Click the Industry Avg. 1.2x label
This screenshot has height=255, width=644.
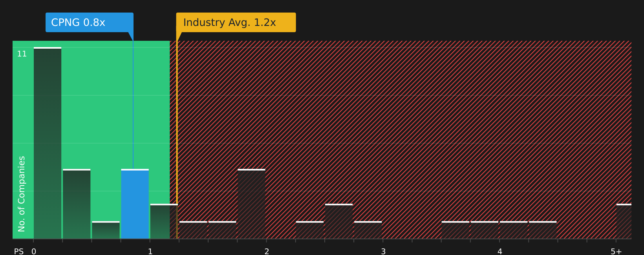[236, 22]
